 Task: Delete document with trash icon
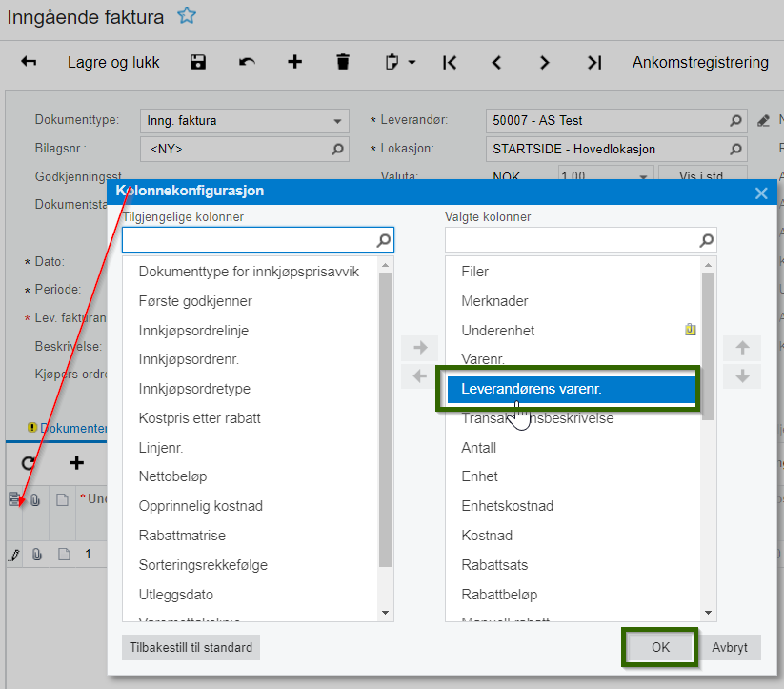[x=343, y=62]
